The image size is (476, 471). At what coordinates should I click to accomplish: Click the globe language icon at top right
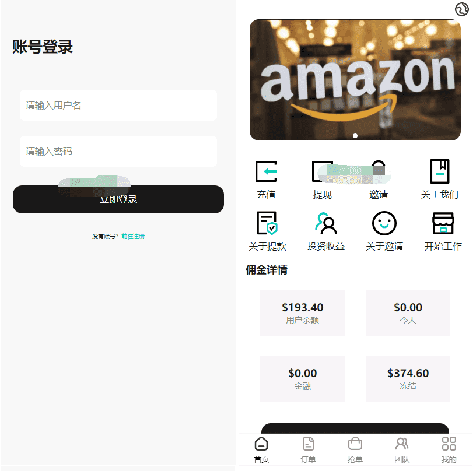point(462,9)
